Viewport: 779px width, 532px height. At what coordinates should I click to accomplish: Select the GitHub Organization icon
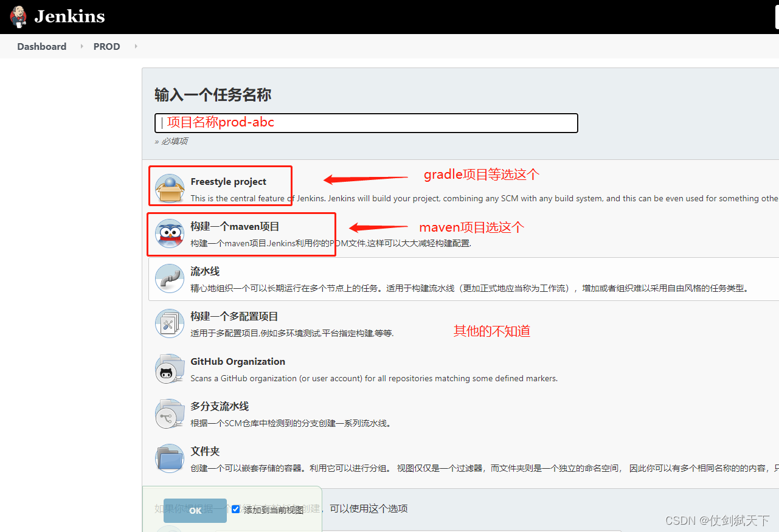[169, 368]
